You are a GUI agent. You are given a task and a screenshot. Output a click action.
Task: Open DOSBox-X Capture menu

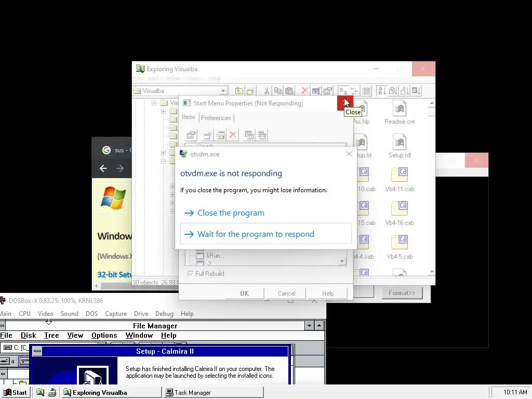(116, 313)
